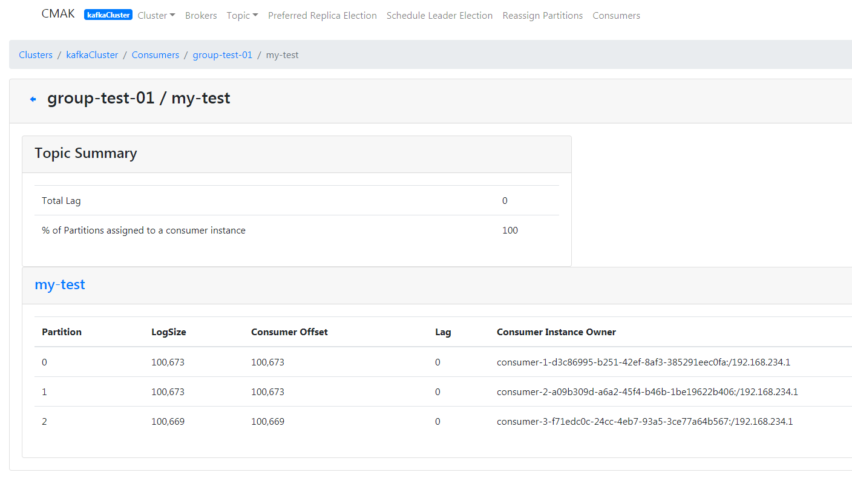Click the consumer-3 instance owner text

pyautogui.click(x=644, y=422)
